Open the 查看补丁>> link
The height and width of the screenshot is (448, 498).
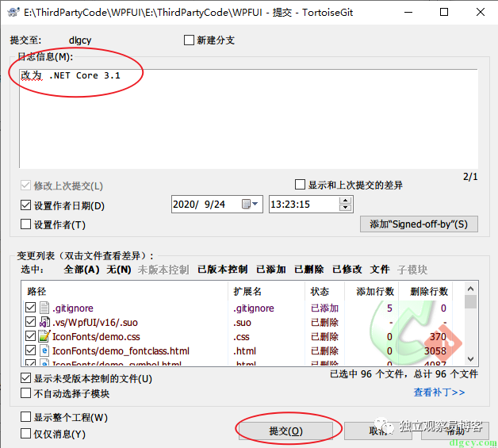click(x=439, y=392)
